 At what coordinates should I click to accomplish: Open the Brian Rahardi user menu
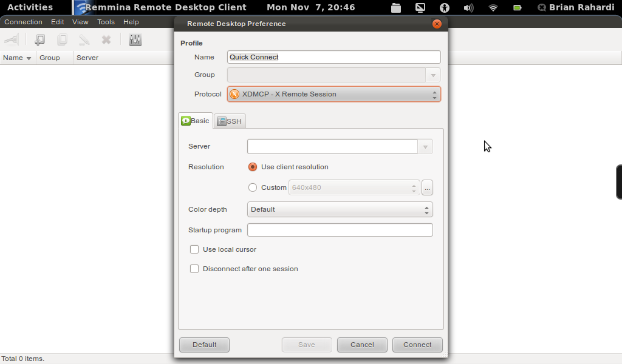576,7
